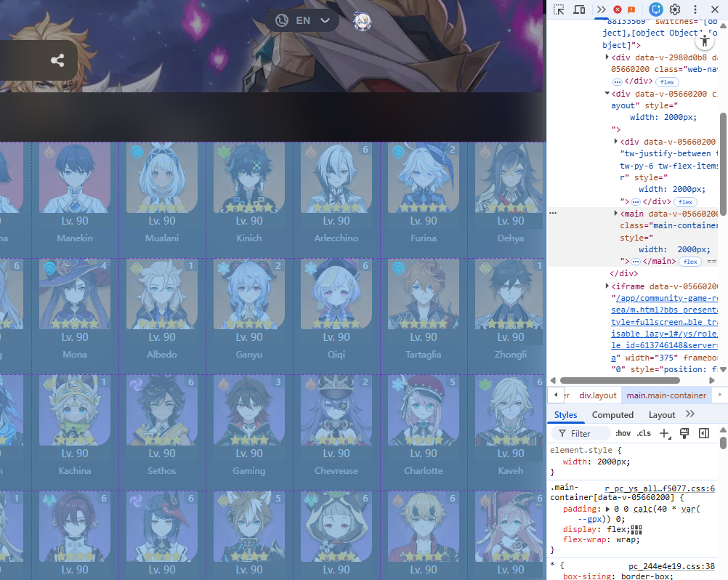Viewport: 728px width, 580px height.
Task: Open the DevTools three-dot customize menu
Action: click(x=695, y=9)
